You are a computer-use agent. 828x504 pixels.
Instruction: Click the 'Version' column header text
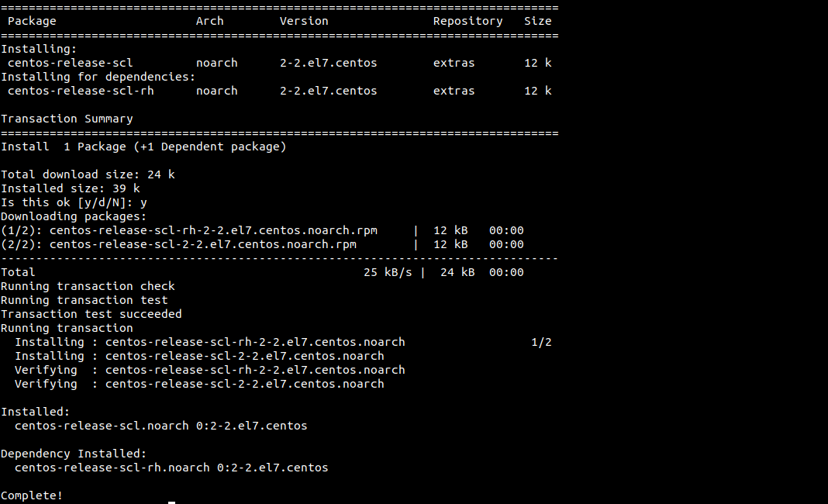(x=304, y=21)
